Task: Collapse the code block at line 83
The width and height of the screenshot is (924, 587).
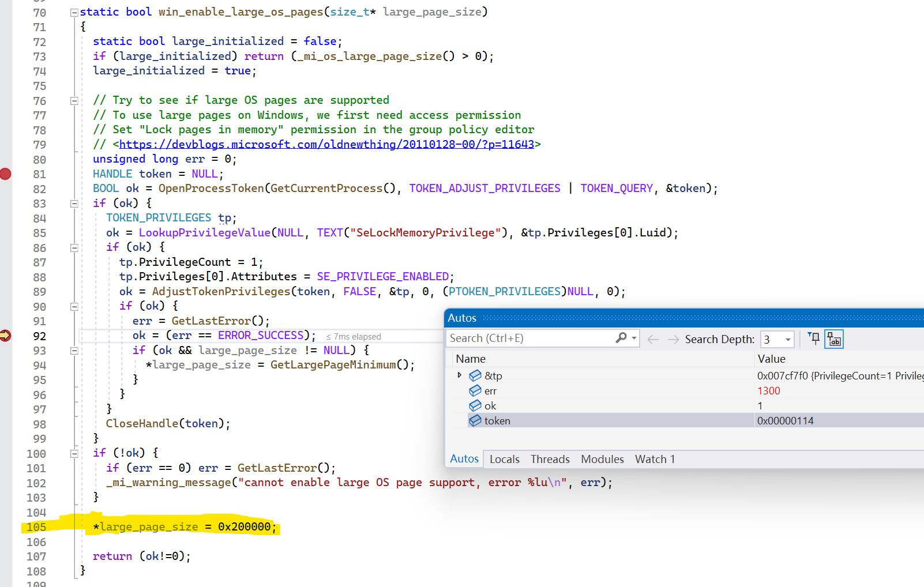Action: click(74, 203)
